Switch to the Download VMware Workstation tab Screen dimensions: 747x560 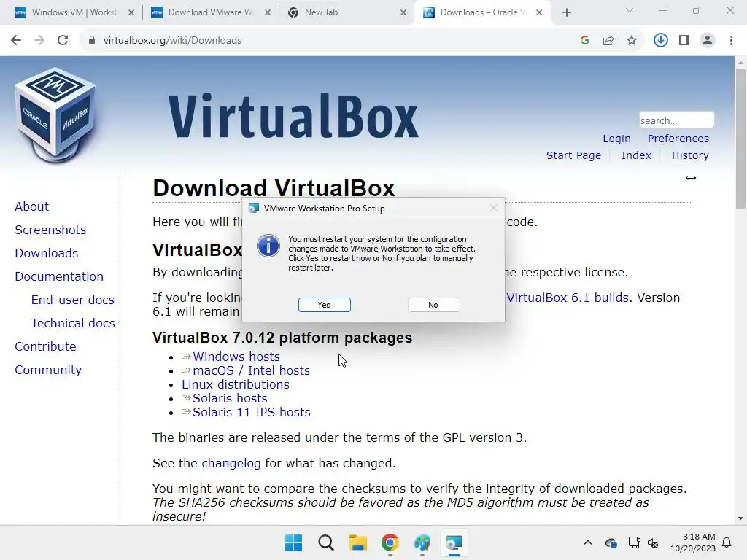click(x=211, y=12)
